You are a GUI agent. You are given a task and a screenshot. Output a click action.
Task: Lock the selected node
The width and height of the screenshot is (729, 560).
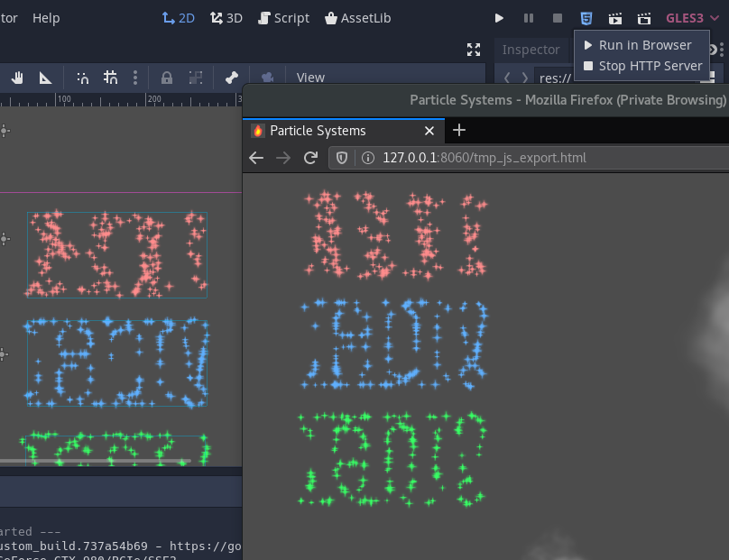[x=166, y=78]
